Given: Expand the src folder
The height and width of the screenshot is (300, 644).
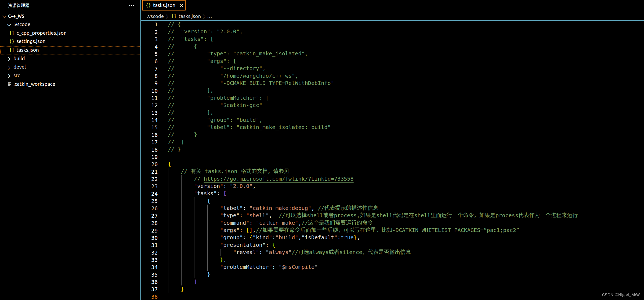Looking at the screenshot, I should pos(9,75).
